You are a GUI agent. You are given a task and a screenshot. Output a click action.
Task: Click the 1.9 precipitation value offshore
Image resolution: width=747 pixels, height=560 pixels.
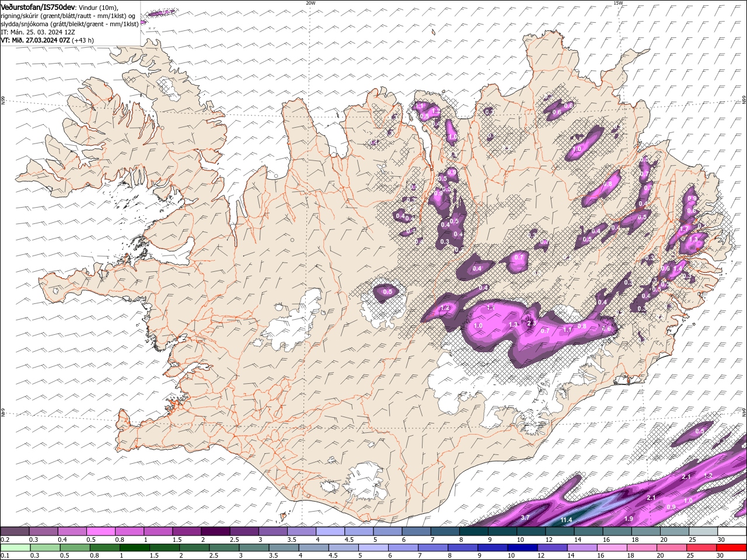(629, 519)
